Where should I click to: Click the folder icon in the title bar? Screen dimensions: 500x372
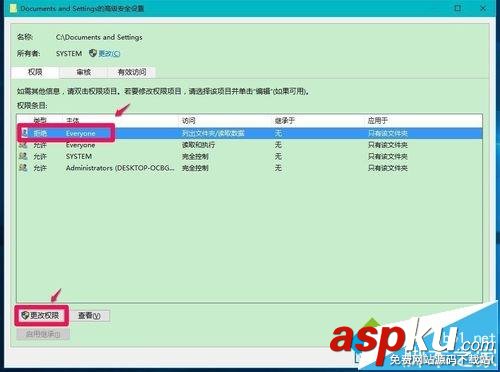[x=14, y=8]
